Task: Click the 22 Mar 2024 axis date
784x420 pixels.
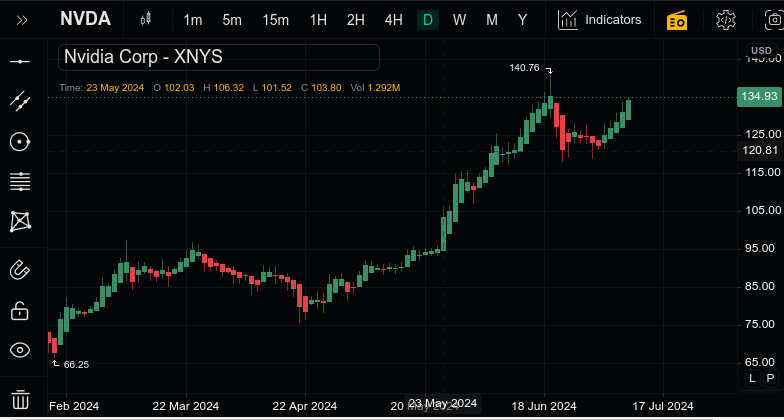Action: pos(186,406)
